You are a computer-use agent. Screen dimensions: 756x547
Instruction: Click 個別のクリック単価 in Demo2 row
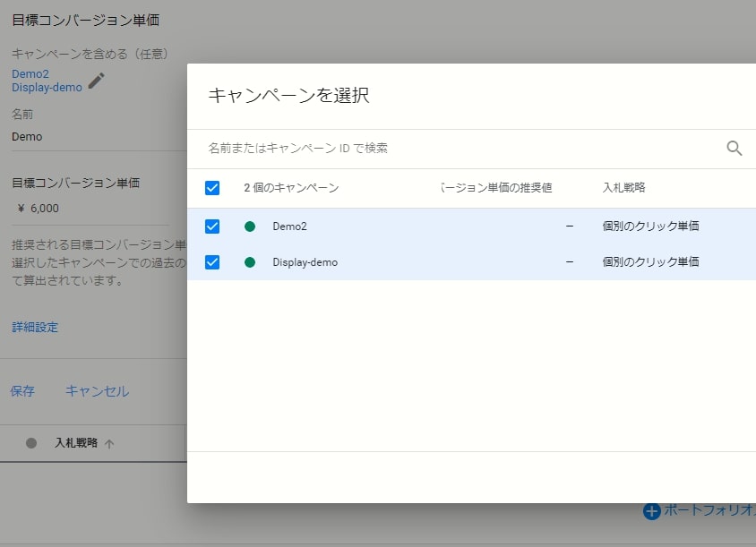click(650, 226)
